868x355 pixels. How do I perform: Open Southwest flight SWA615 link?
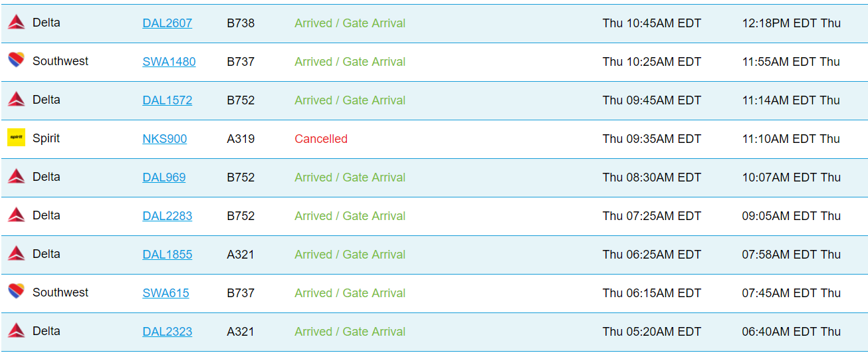165,293
